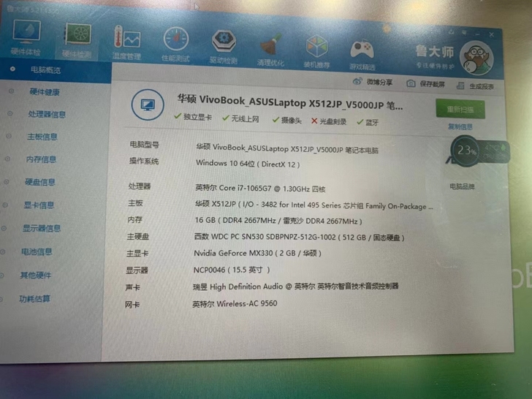Click the NCP0046 display value
The height and width of the screenshot is (399, 532).
click(232, 270)
